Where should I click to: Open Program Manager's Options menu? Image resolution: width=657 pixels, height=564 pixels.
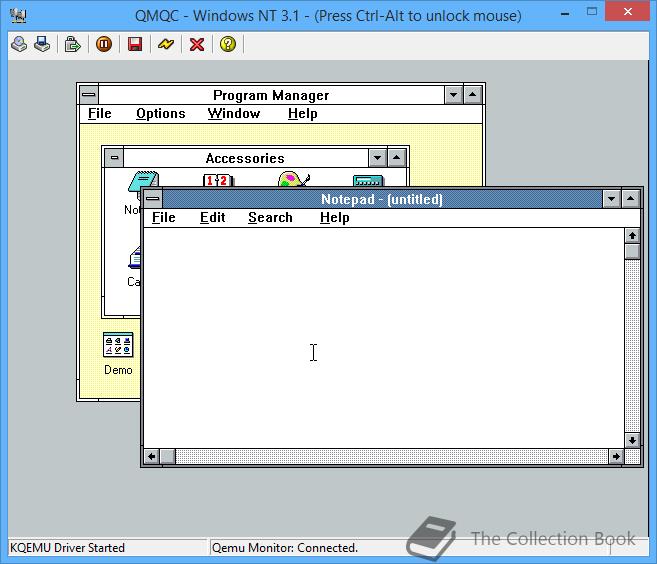pos(160,114)
